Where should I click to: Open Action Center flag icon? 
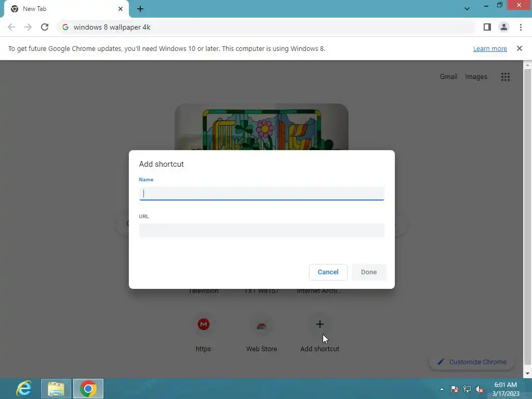pos(454,389)
